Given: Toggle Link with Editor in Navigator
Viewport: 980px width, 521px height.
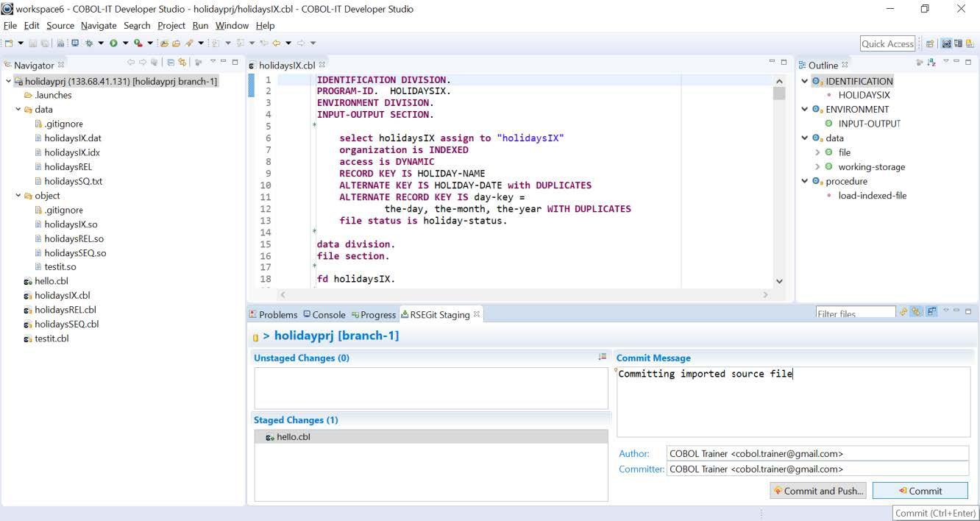Looking at the screenshot, I should pyautogui.click(x=182, y=63).
